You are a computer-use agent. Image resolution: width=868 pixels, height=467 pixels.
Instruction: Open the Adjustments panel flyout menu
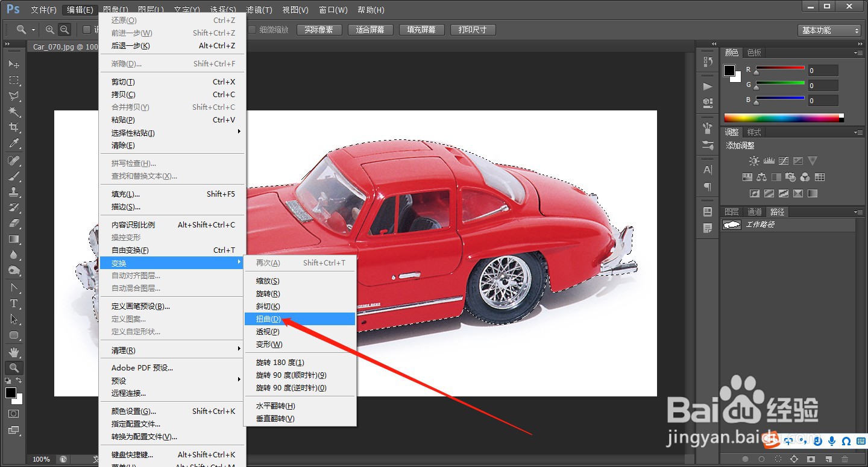point(858,132)
